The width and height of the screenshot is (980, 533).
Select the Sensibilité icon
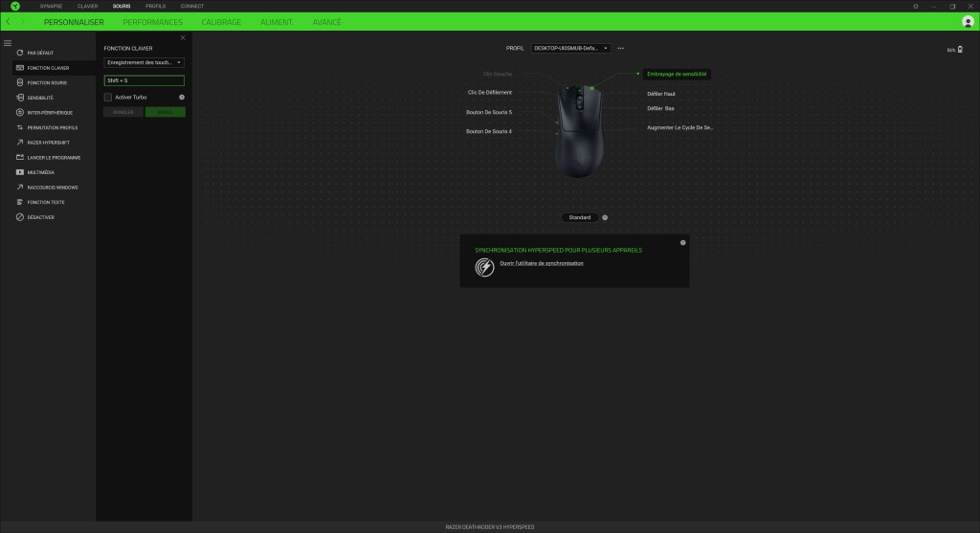20,98
